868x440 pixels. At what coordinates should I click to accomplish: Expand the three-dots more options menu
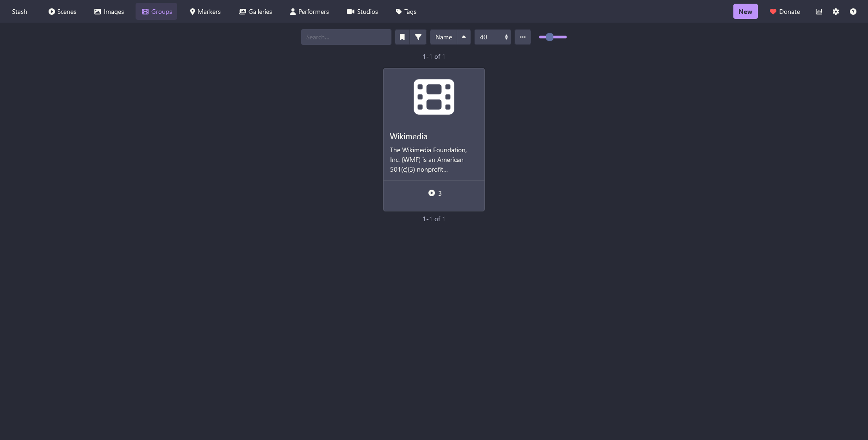(x=522, y=37)
